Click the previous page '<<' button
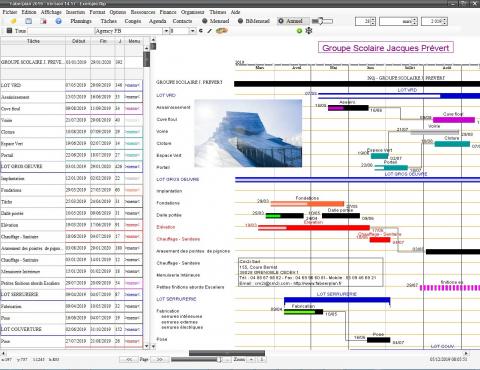 (129, 359)
